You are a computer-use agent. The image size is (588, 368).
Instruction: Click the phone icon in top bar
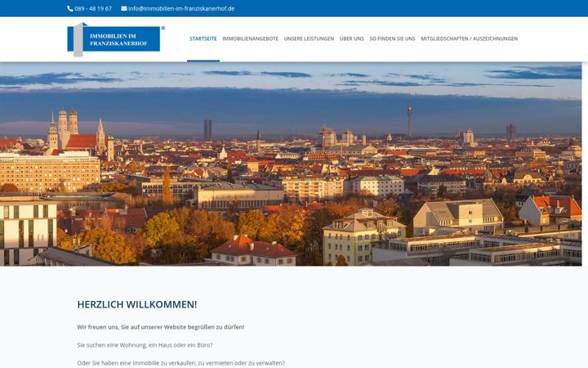click(70, 9)
